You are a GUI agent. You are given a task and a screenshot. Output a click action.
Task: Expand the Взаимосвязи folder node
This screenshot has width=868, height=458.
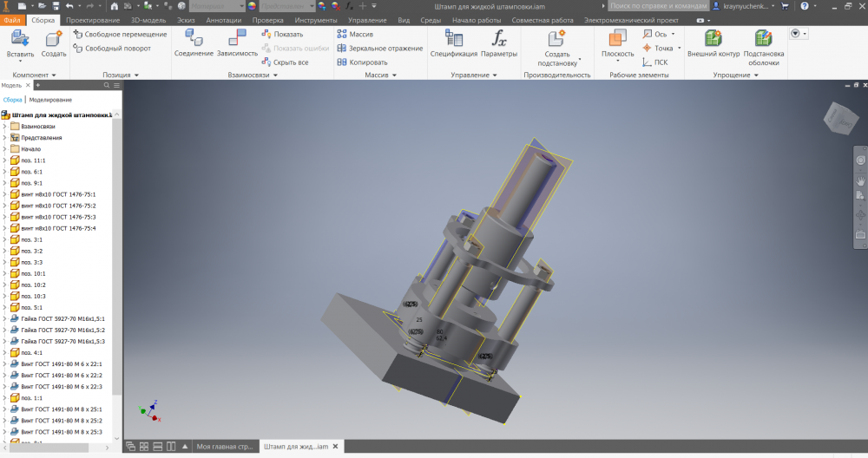pos(4,127)
